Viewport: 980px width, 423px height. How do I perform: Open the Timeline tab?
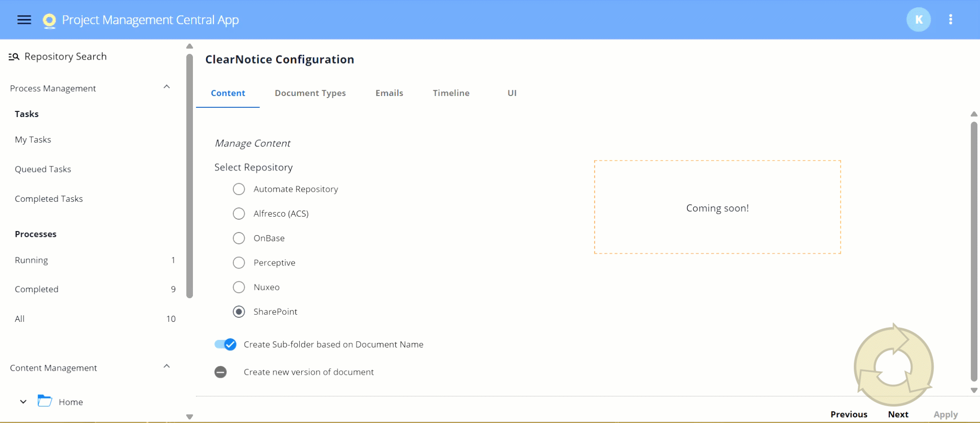(451, 93)
